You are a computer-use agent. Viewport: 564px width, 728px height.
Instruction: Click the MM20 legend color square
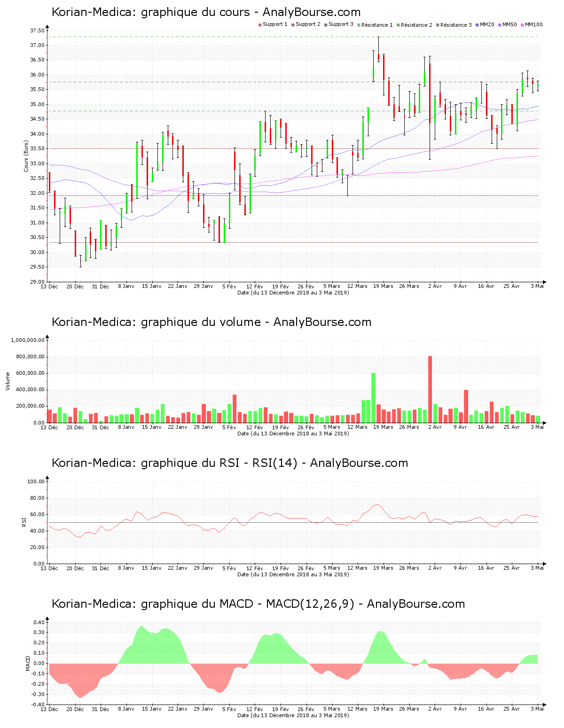(x=477, y=25)
